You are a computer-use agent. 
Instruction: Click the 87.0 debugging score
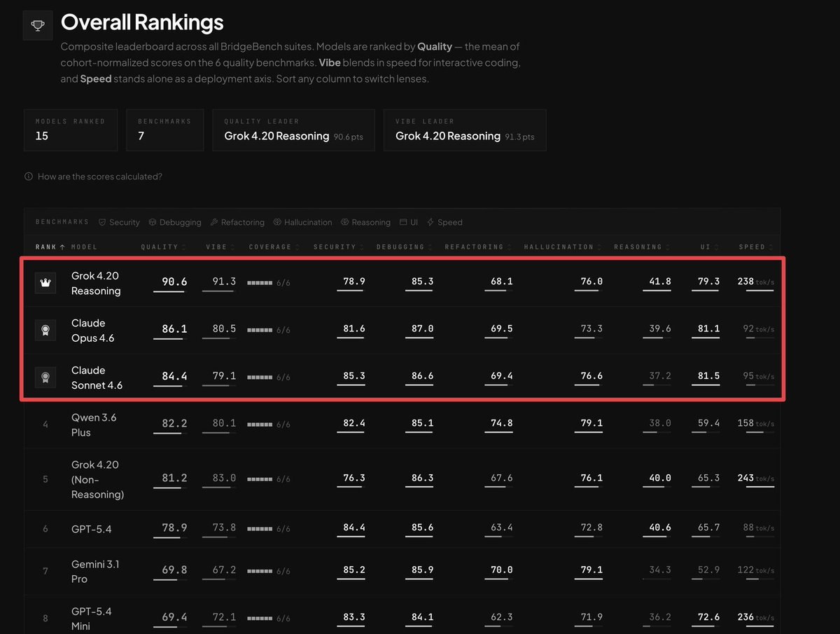coord(422,329)
